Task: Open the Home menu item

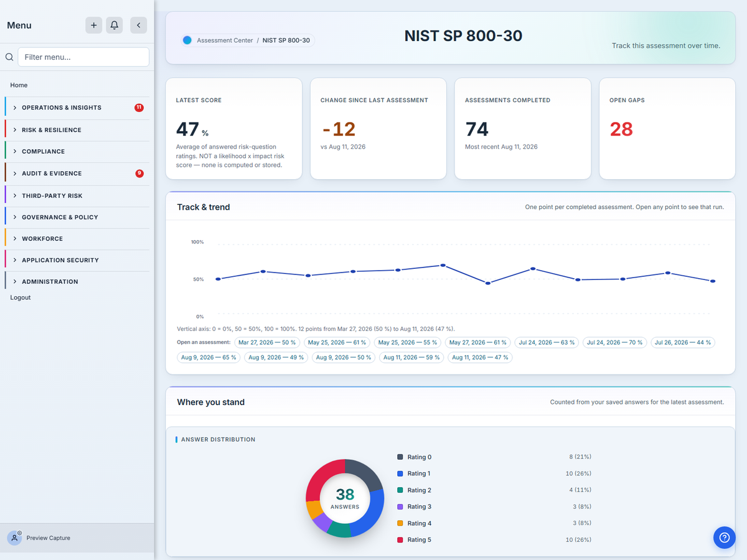Action: click(19, 85)
